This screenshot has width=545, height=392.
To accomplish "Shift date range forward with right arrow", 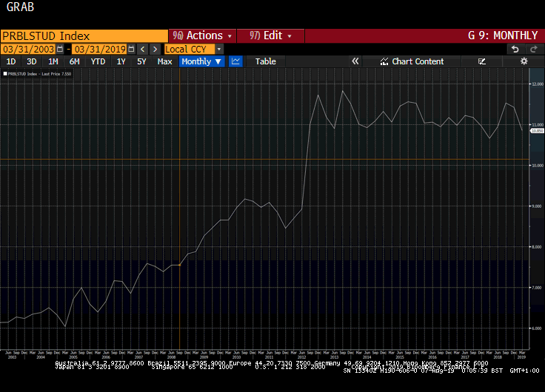I will (155, 49).
